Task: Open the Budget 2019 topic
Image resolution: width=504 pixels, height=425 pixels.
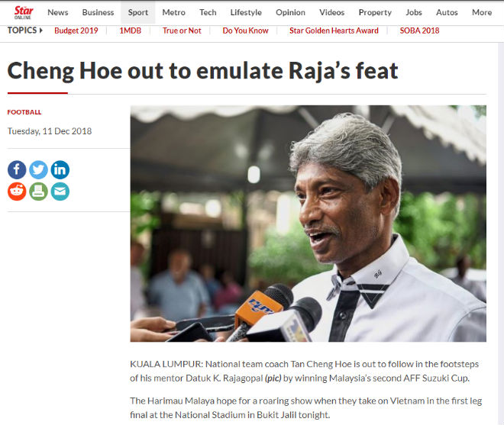Action: [76, 31]
